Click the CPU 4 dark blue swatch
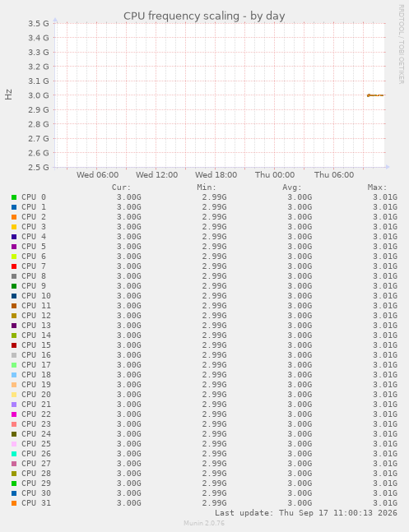The width and height of the screenshot is (409, 532). [x=14, y=237]
